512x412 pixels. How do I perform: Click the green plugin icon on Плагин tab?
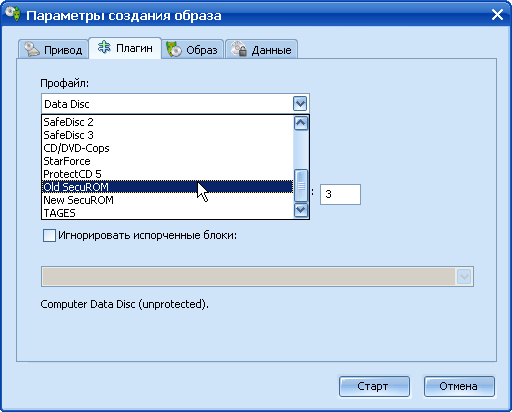pyautogui.click(x=104, y=48)
